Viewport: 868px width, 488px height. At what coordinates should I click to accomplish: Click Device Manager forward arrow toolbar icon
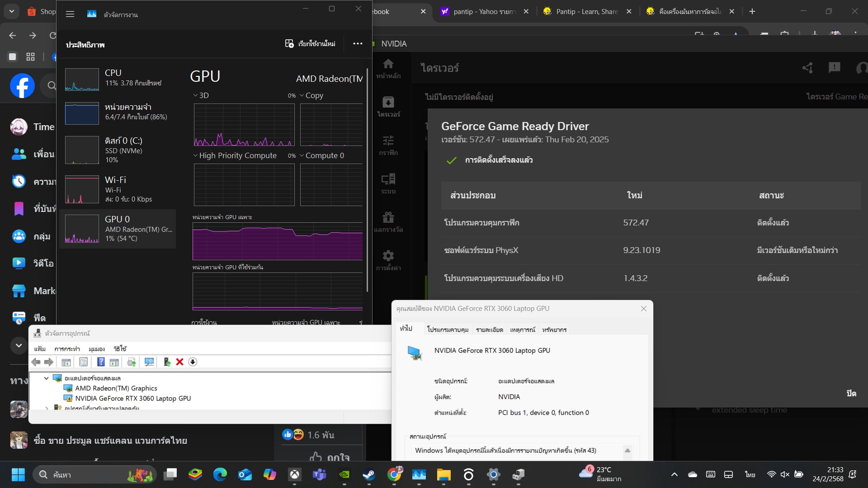(49, 362)
